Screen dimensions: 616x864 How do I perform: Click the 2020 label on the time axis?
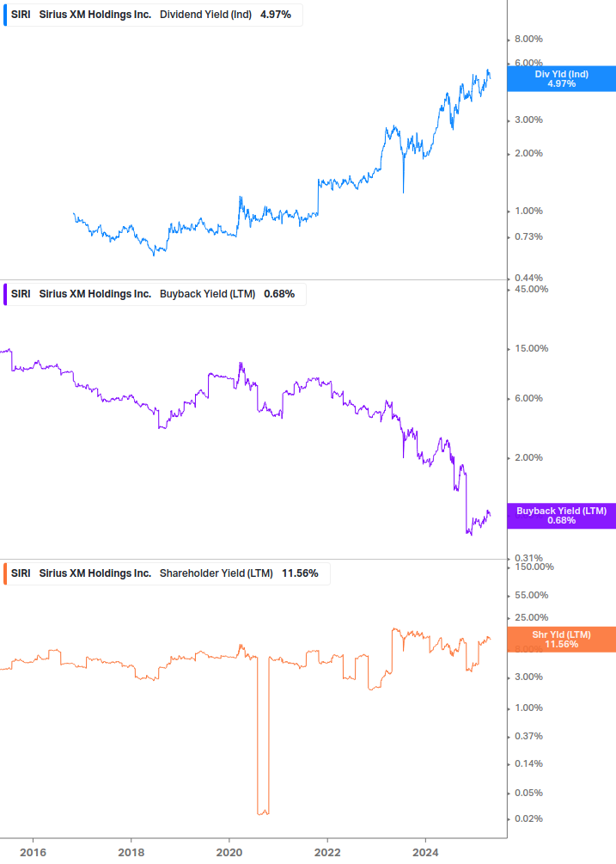(x=229, y=853)
